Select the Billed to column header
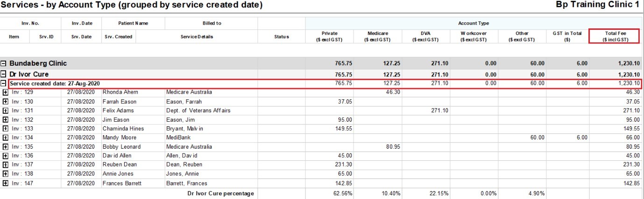The width and height of the screenshot is (644, 199). click(212, 23)
